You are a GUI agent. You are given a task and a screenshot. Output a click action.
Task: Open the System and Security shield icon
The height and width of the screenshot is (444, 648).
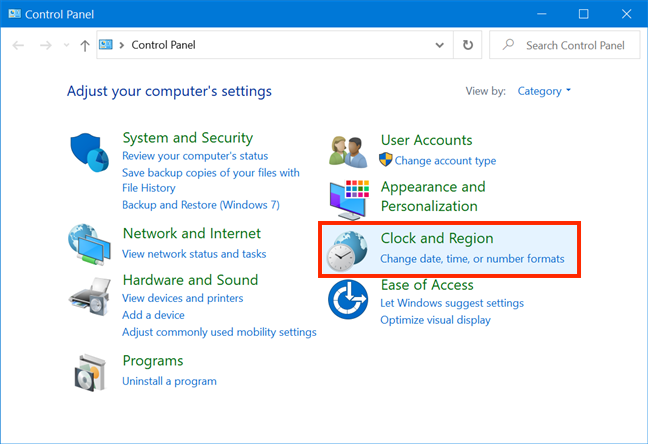(89, 152)
